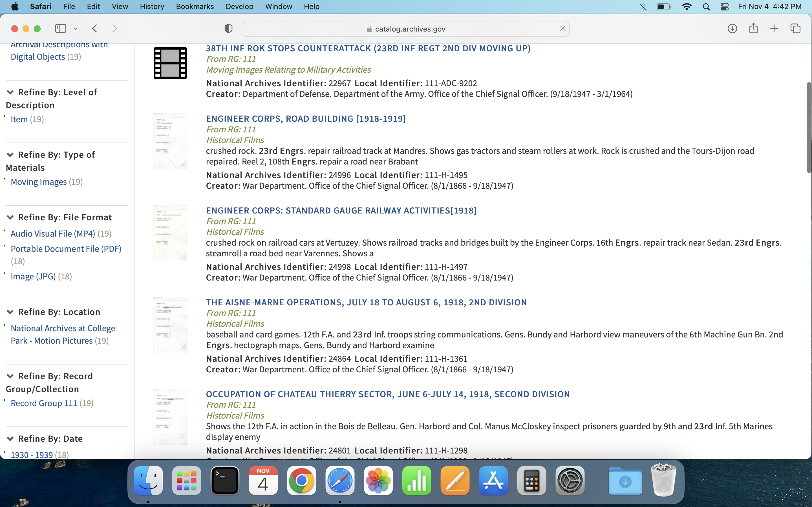Image resolution: width=812 pixels, height=507 pixels.
Task: Open the Safari downloads icon
Action: [732, 28]
